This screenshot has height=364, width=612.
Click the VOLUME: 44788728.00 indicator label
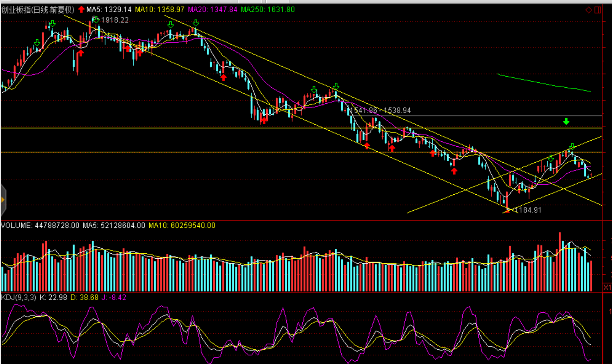[40, 225]
